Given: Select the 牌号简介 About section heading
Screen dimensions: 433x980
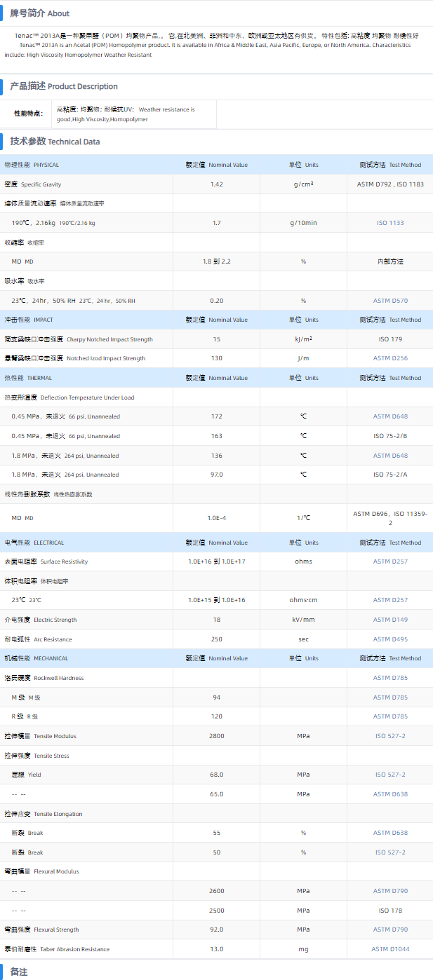Looking at the screenshot, I should coord(39,13).
